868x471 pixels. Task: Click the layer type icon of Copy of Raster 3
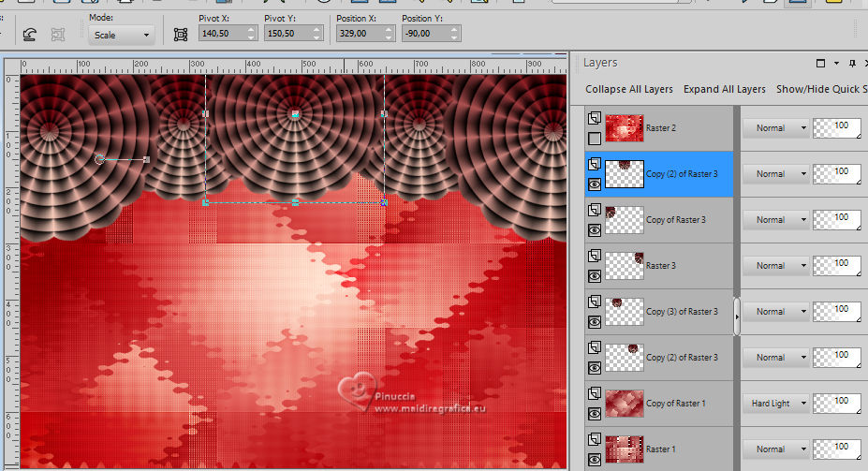(595, 209)
